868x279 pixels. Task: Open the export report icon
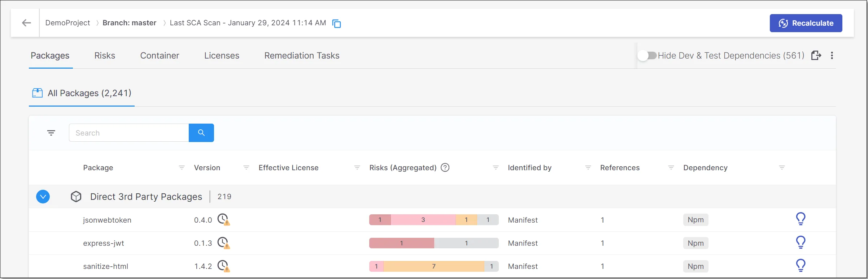(x=816, y=55)
